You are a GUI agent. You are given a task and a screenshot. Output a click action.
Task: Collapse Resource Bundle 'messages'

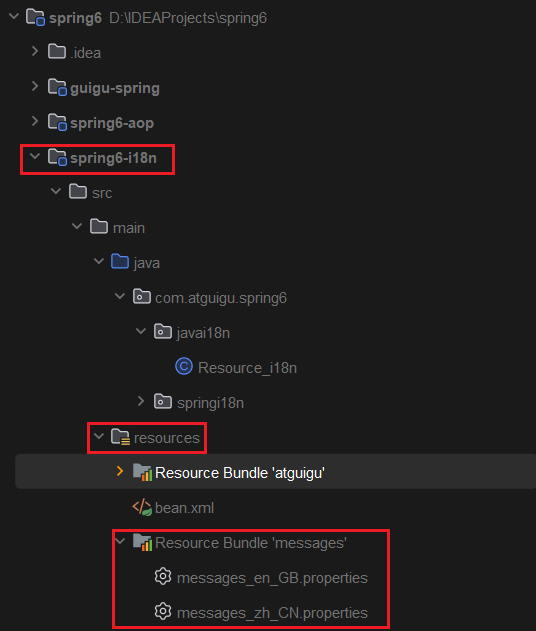[x=120, y=541]
